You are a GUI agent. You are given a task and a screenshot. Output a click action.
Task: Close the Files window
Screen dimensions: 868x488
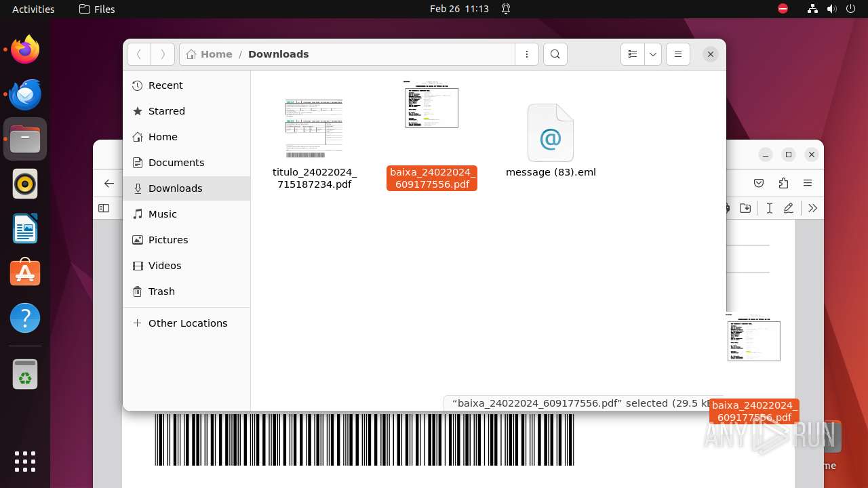pyautogui.click(x=710, y=54)
